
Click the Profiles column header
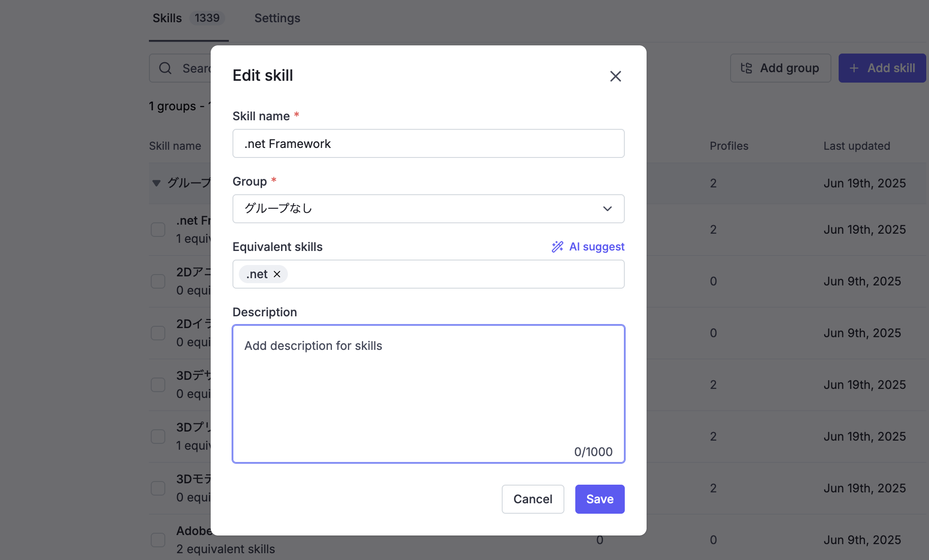click(x=729, y=146)
